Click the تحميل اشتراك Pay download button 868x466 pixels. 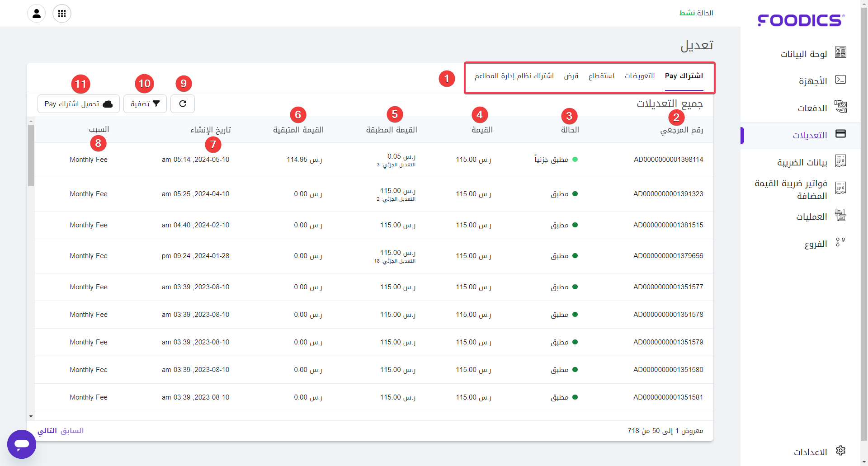pyautogui.click(x=79, y=104)
